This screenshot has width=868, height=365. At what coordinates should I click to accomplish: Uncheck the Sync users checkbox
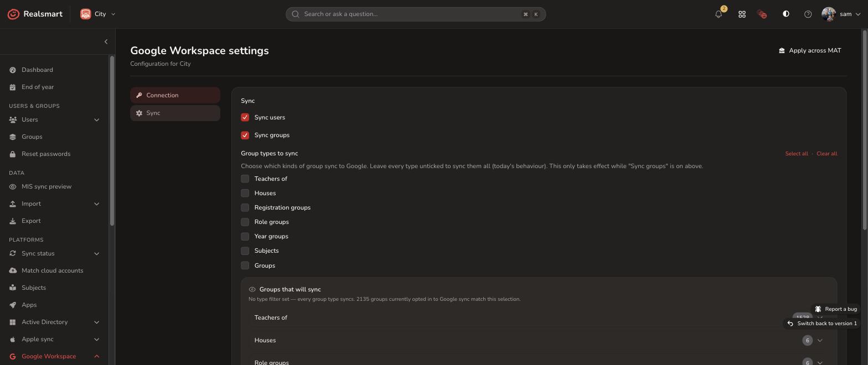[245, 117]
